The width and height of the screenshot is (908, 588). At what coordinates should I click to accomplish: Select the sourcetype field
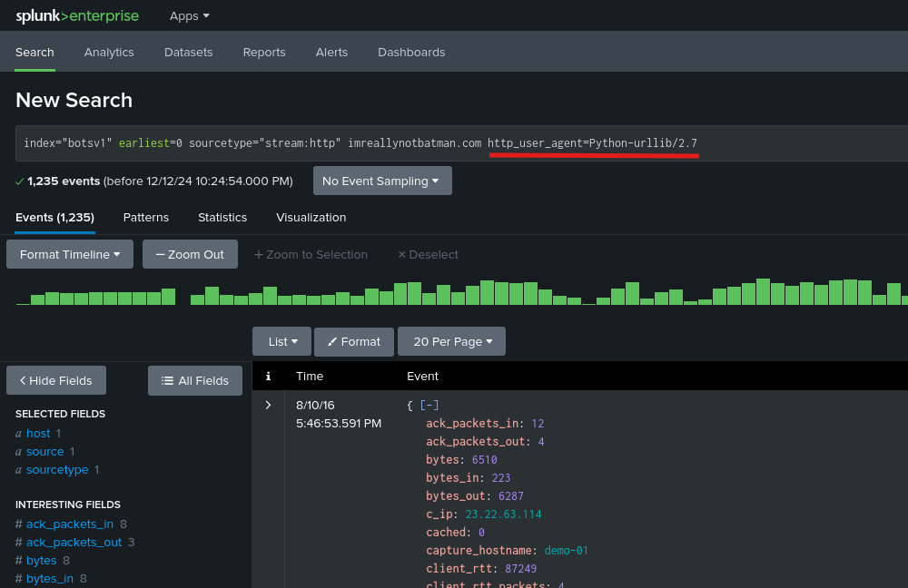click(57, 469)
